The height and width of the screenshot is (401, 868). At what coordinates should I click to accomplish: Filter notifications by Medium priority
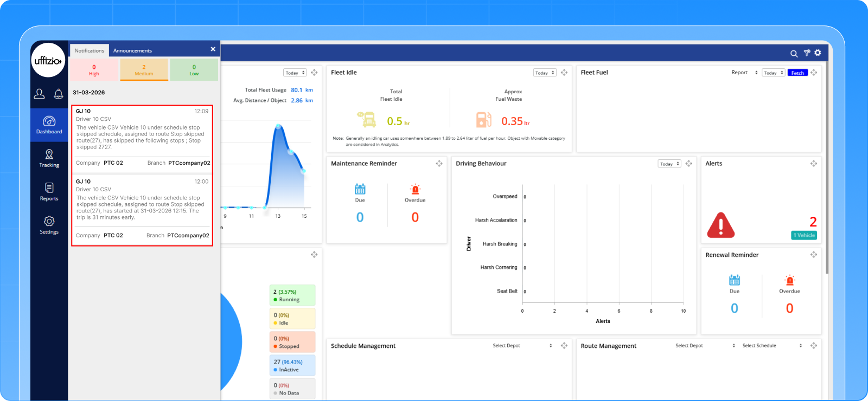144,70
